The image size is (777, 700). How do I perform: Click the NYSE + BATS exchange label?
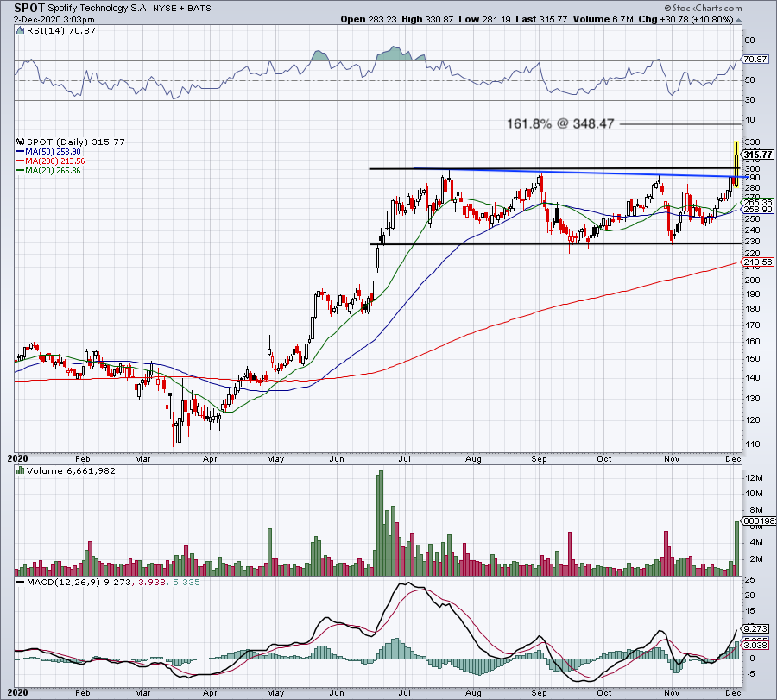(x=182, y=8)
